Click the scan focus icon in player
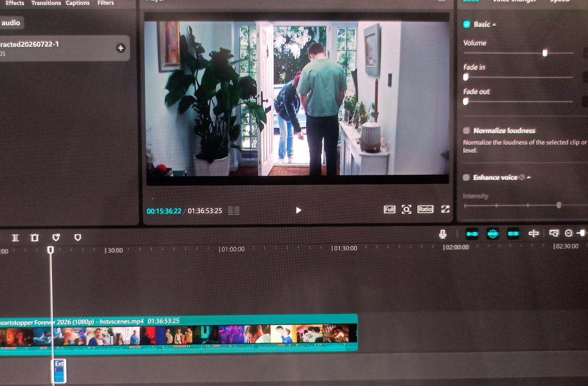The image size is (588, 386). (406, 209)
